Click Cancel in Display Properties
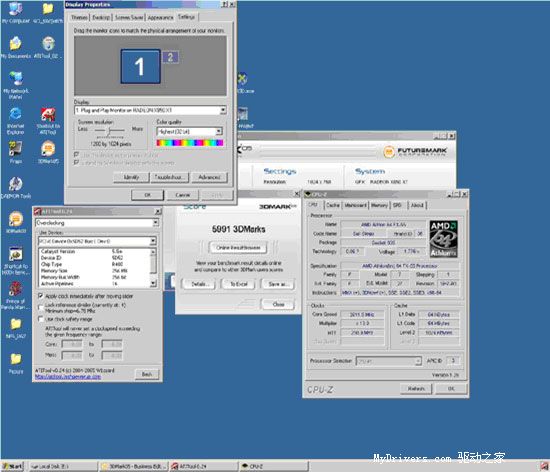The height and width of the screenshot is (472, 550). (x=182, y=195)
